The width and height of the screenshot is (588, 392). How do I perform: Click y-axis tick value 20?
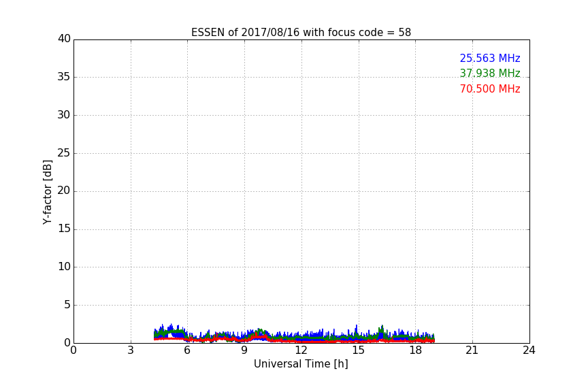(64, 191)
